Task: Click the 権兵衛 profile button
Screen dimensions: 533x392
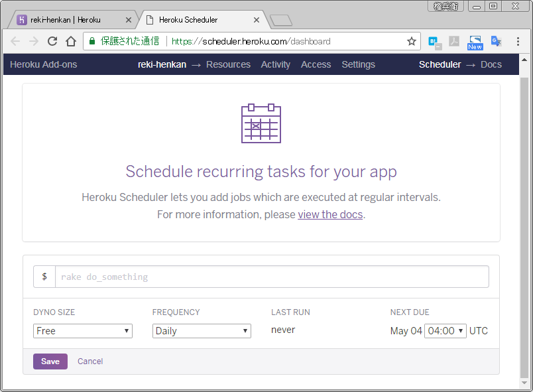Action: (x=445, y=6)
